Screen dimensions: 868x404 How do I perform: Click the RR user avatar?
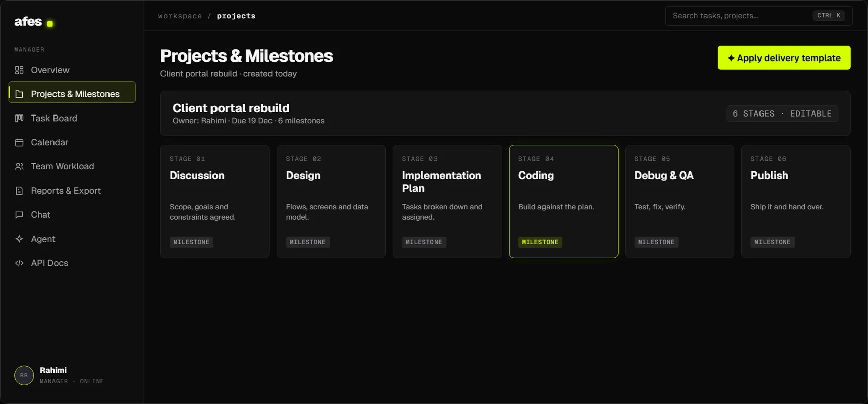(x=24, y=375)
